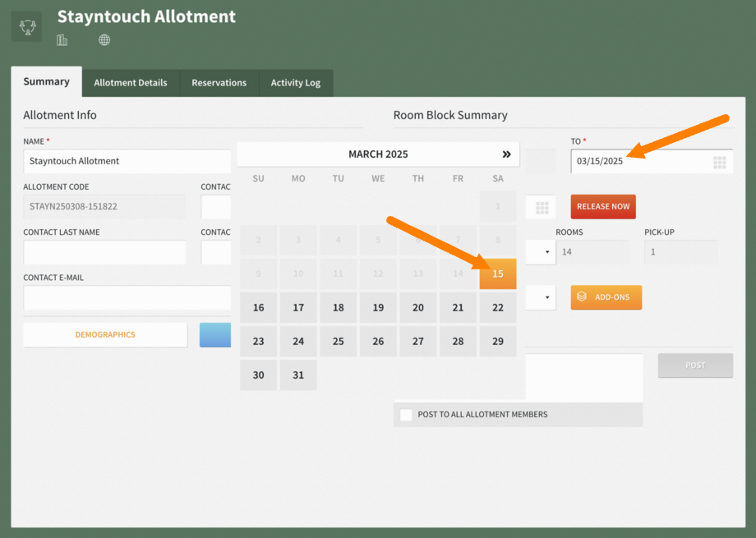This screenshot has width=756, height=538.
Task: Click the blue button next to Demographics
Action: tap(215, 334)
